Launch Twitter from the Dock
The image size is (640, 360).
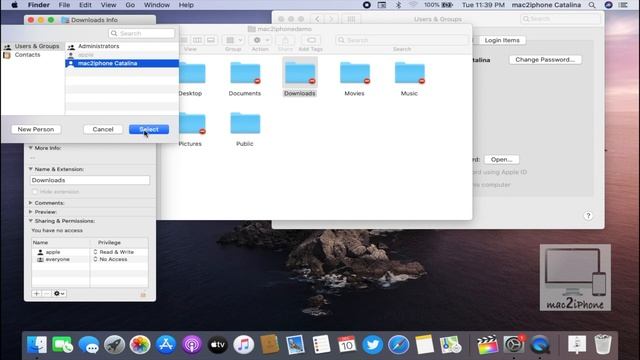(373, 345)
